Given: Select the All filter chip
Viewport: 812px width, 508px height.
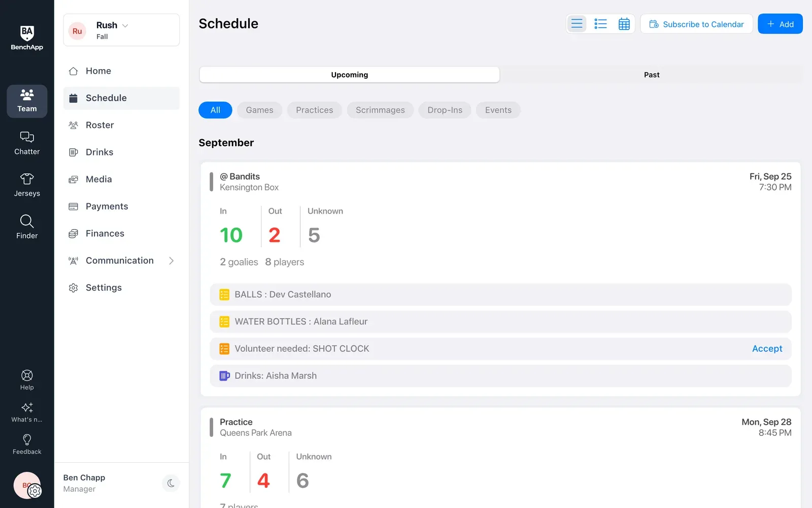Looking at the screenshot, I should coord(215,110).
